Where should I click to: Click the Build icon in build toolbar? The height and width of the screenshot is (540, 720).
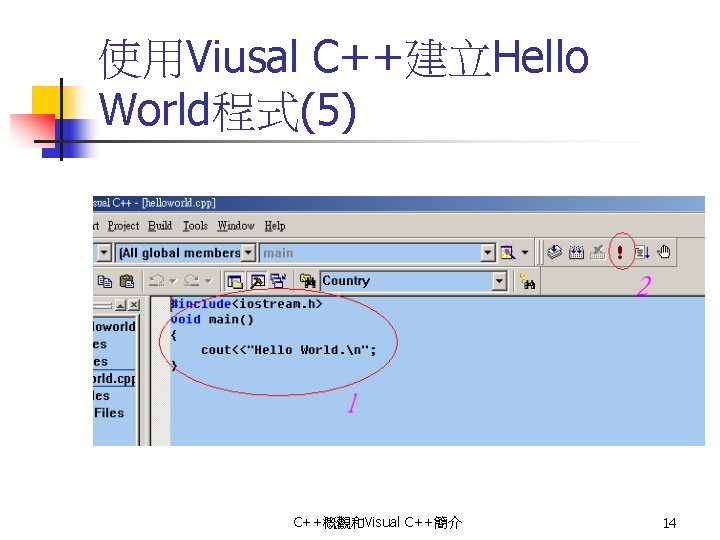point(576,252)
